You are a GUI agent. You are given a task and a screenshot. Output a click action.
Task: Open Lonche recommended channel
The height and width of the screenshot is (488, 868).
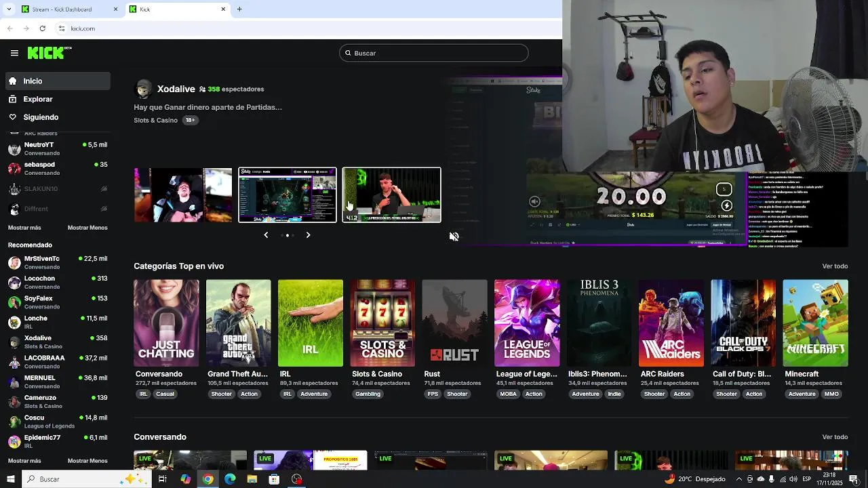click(58, 322)
